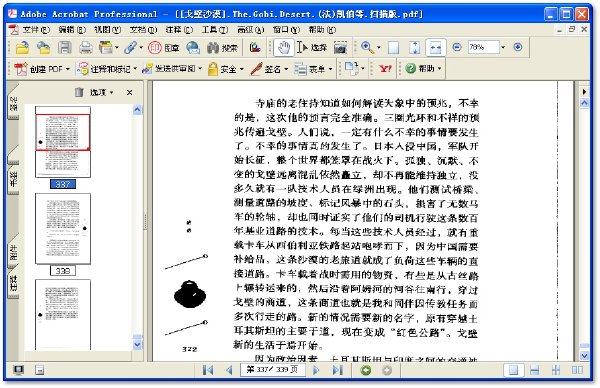Image resolution: width=600 pixels, height=388 pixels.
Task: Select the Hand tool
Action: (284, 47)
